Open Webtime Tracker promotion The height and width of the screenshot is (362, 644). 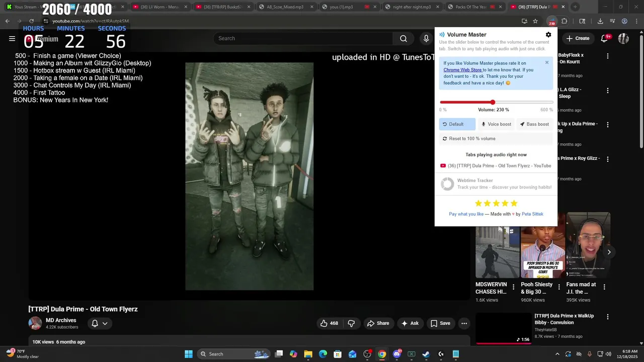[496, 184]
